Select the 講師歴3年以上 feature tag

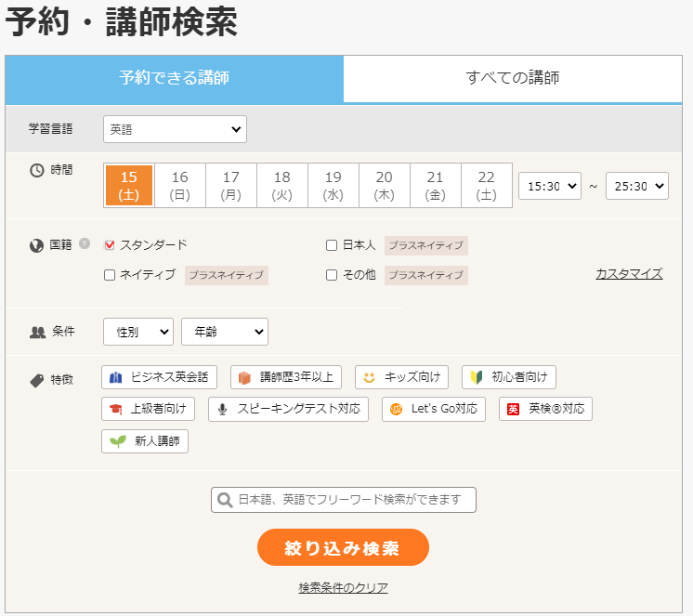pos(286,377)
